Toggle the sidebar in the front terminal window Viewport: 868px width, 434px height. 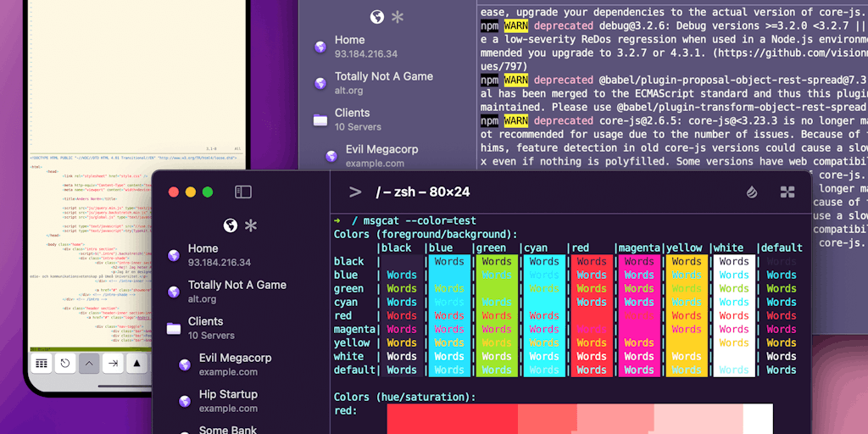point(243,192)
